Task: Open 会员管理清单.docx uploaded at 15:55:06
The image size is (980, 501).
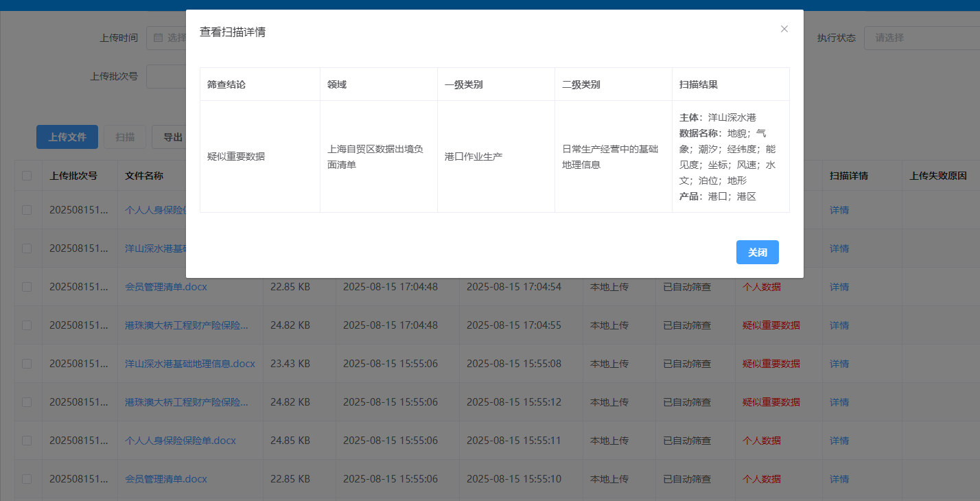Action: 166,479
